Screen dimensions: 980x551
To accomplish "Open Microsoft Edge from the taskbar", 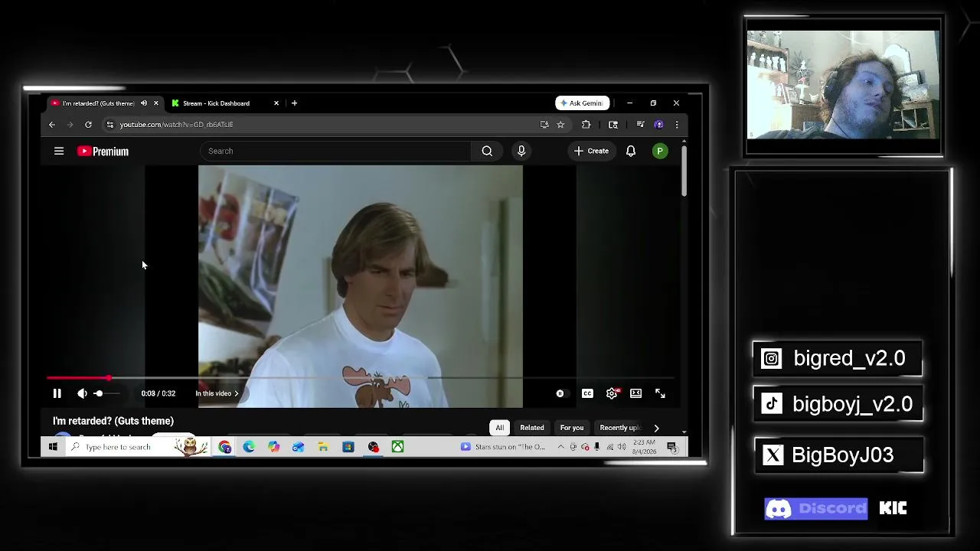I will (250, 447).
